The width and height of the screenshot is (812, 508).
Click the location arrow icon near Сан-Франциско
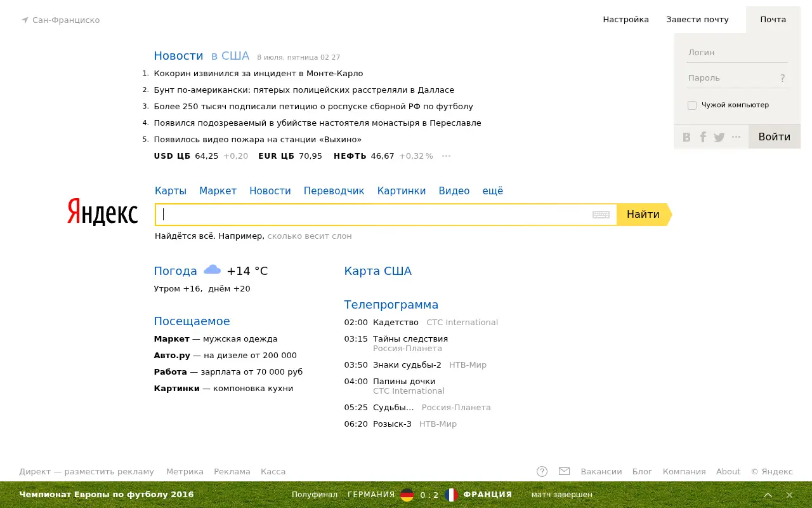click(25, 20)
